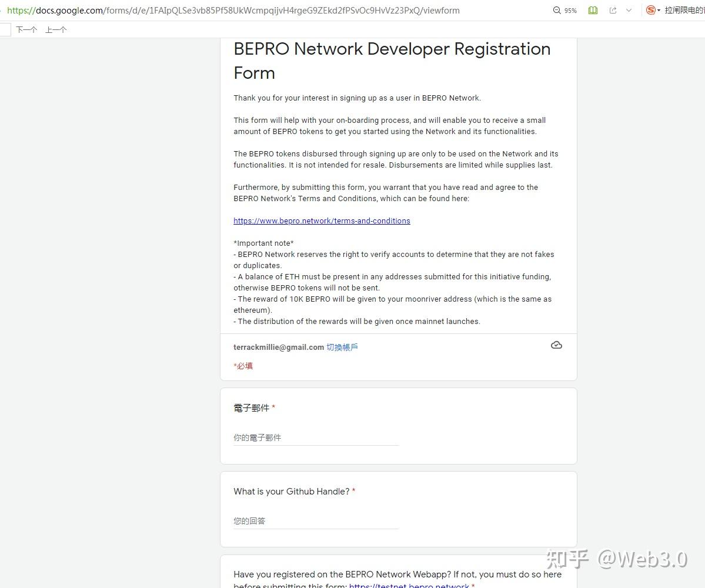Click the cloud icon beside the account email
Image resolution: width=705 pixels, height=588 pixels.
pos(556,345)
